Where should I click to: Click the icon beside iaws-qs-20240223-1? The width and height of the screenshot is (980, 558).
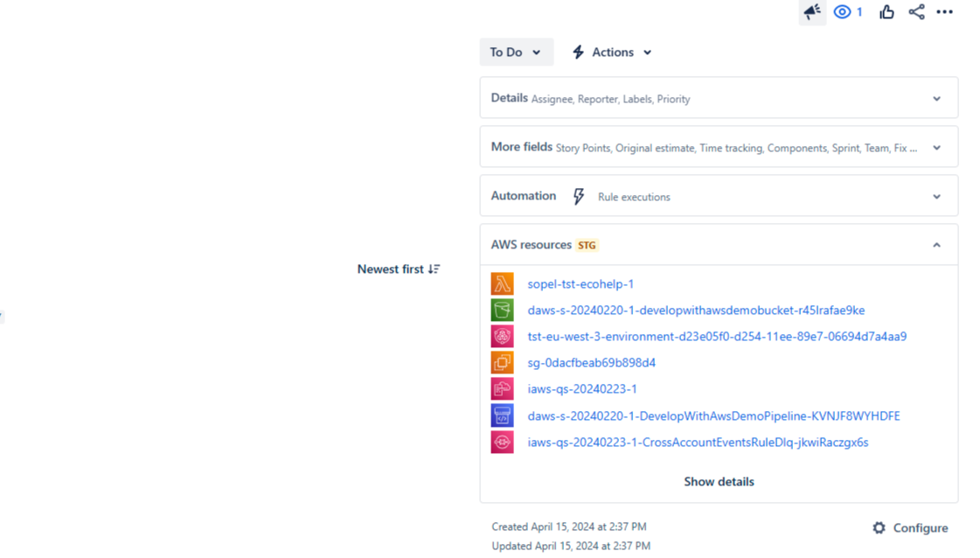click(x=502, y=388)
